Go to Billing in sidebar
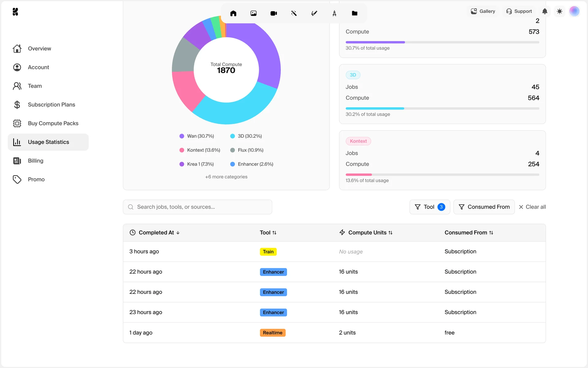 (x=36, y=161)
